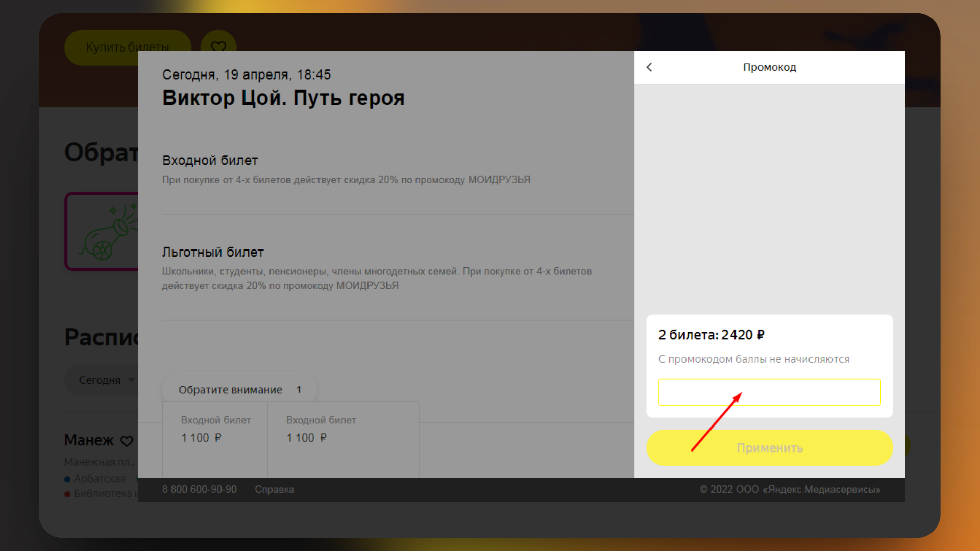
Task: Toggle favorite status for the Манеж venue
Action: coord(127,441)
